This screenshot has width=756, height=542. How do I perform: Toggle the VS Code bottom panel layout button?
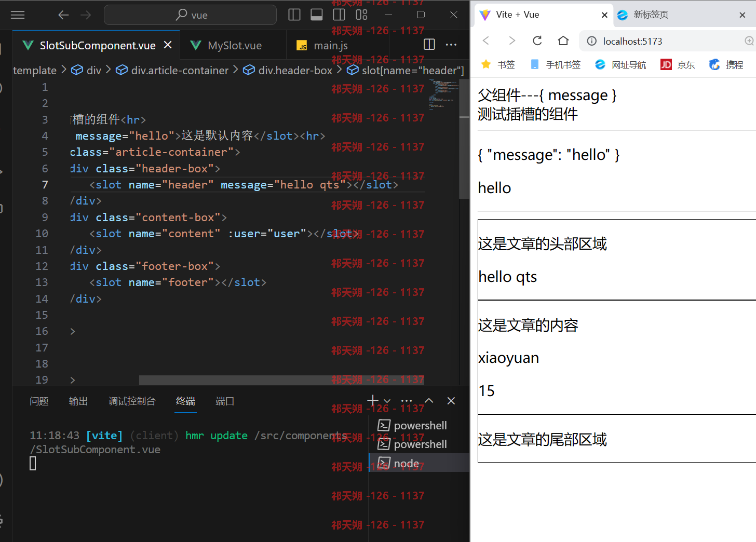(317, 15)
